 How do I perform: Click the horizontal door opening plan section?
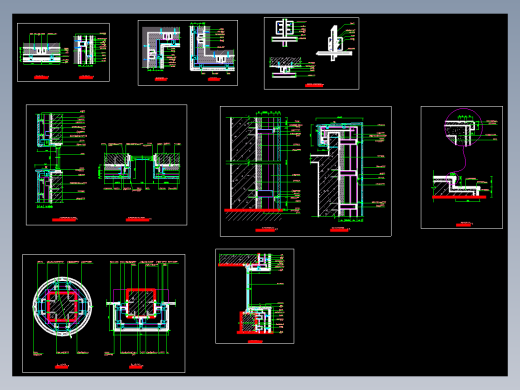142,168
